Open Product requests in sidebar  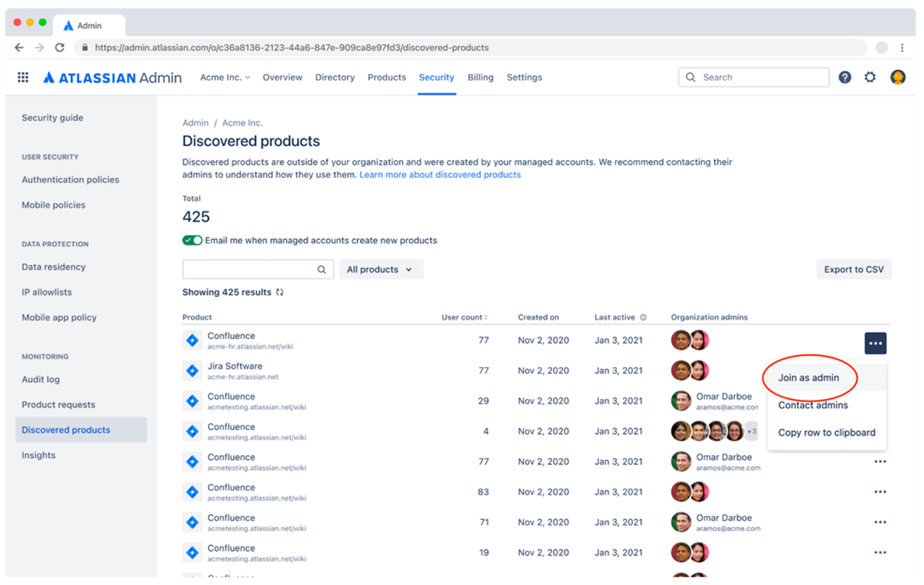58,405
